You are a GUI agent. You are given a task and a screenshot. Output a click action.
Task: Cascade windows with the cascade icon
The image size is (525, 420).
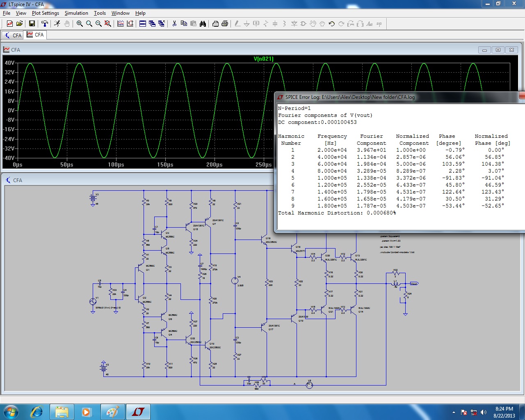point(152,24)
